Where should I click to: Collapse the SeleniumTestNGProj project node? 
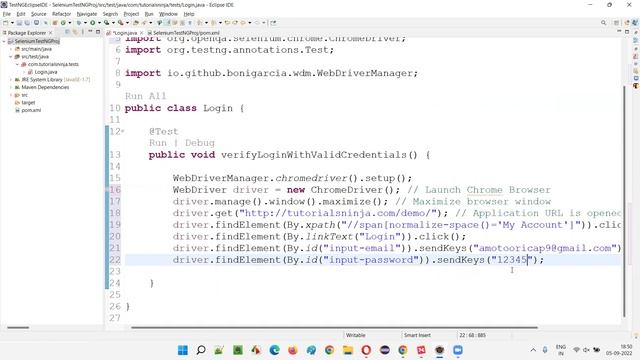pos(4,41)
